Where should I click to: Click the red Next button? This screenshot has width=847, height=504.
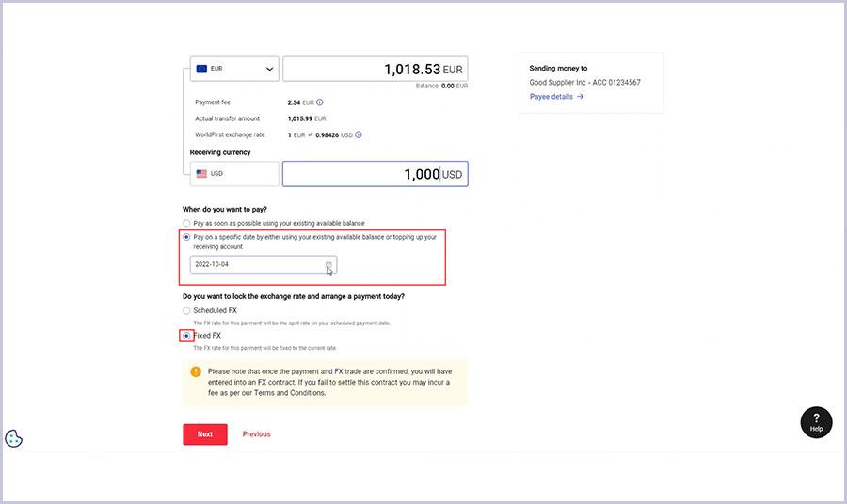[x=204, y=434]
